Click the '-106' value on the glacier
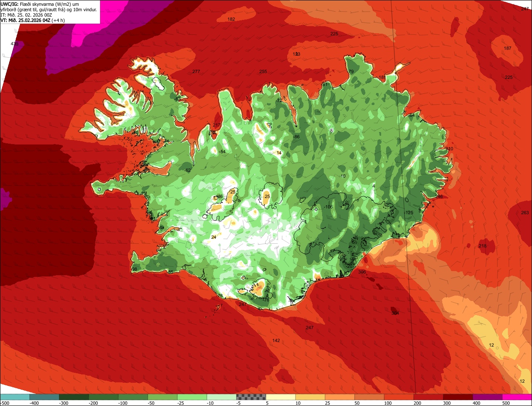 click(328, 207)
